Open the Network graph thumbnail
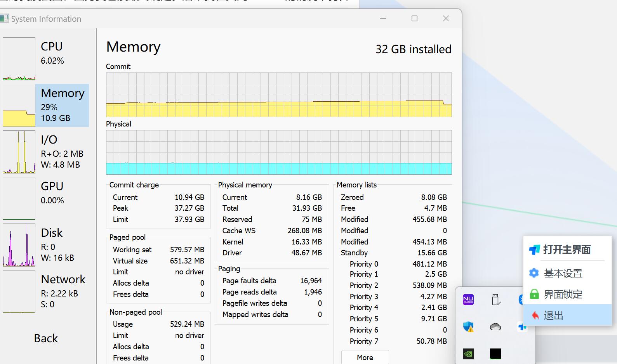 tap(19, 291)
